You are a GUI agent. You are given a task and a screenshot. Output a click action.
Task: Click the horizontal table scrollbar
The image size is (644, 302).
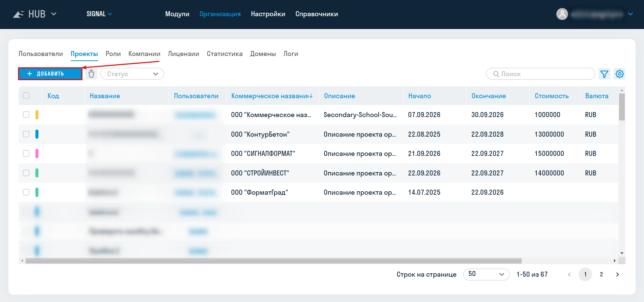point(273,261)
